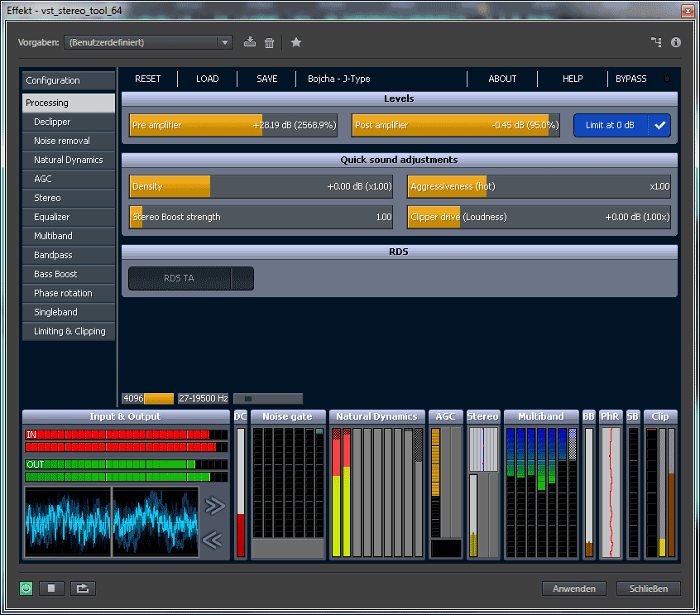
Task: Toggle Limit at 0 dB checkmark
Action: (x=659, y=125)
